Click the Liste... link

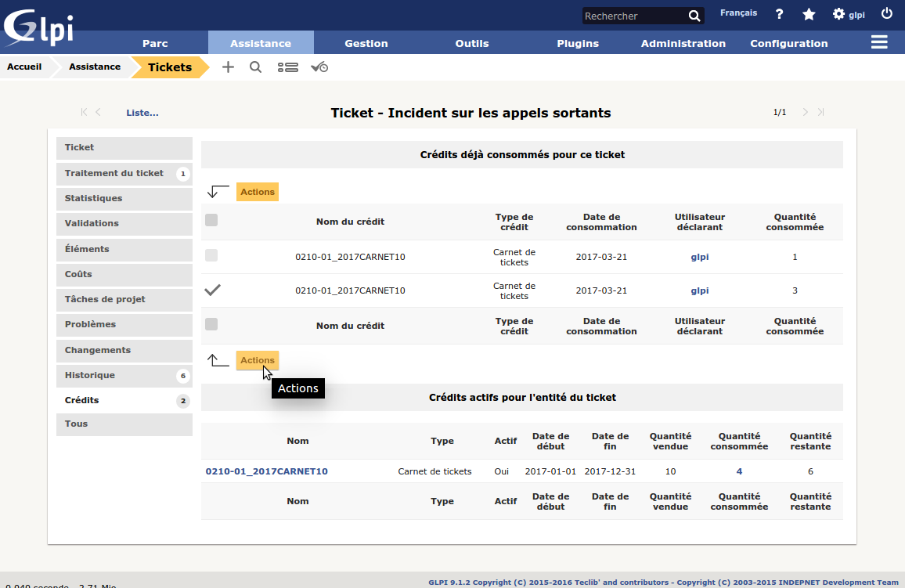(x=142, y=113)
